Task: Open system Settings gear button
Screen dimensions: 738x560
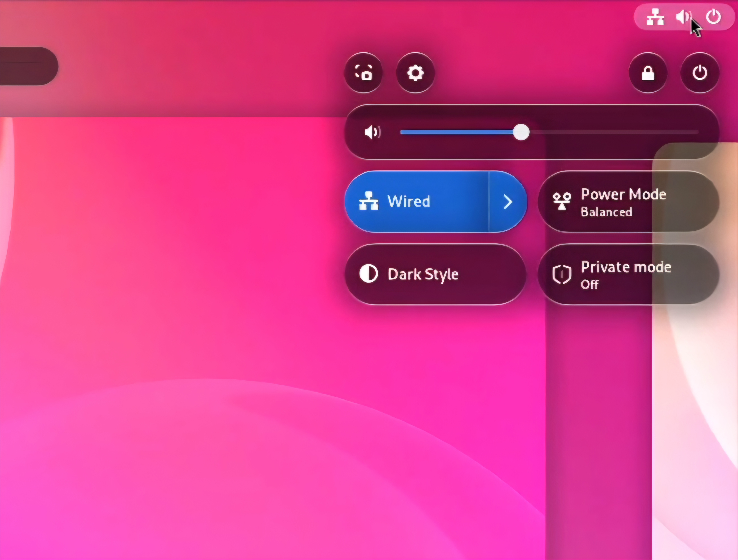Action: 415,72
